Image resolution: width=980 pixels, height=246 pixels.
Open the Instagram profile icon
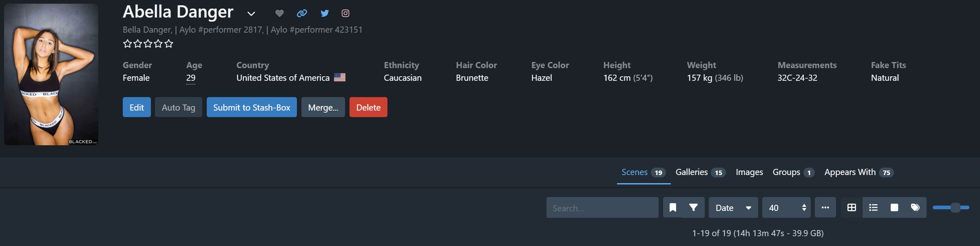click(x=345, y=13)
